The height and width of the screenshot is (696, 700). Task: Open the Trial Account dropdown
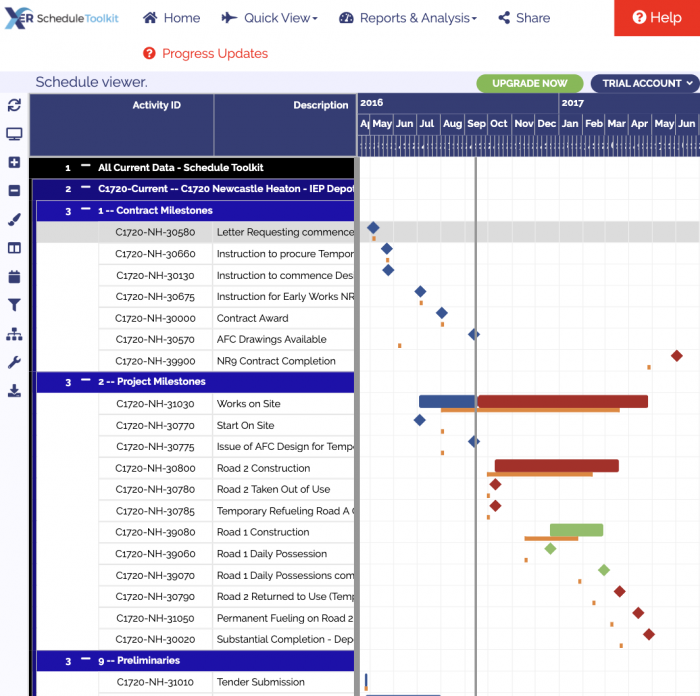click(645, 83)
